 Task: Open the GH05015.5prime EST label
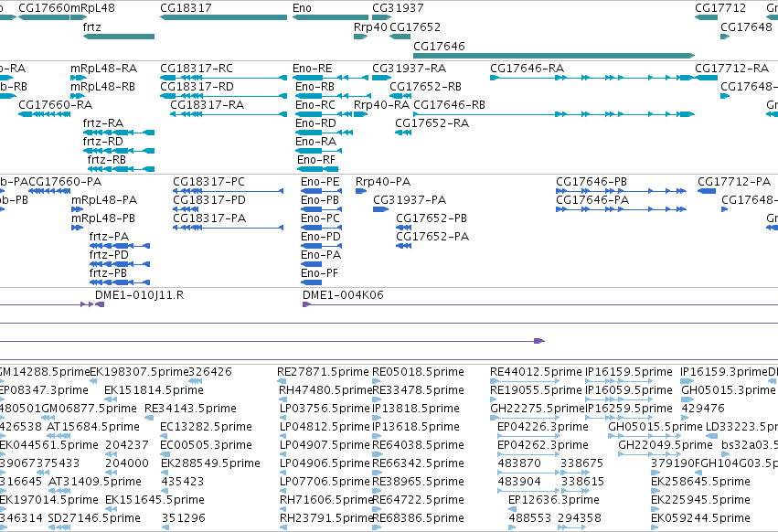point(655,427)
